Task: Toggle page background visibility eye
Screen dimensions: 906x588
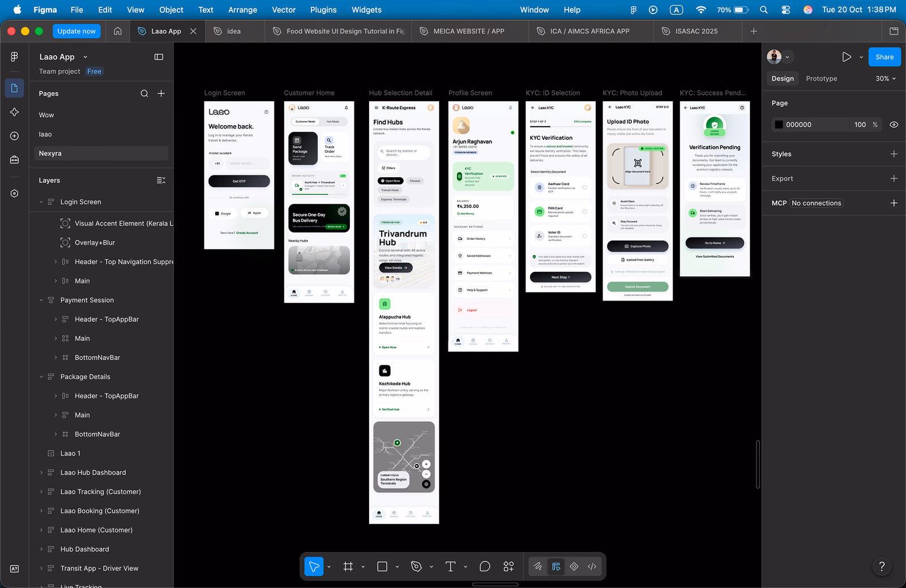Action: pyautogui.click(x=894, y=125)
